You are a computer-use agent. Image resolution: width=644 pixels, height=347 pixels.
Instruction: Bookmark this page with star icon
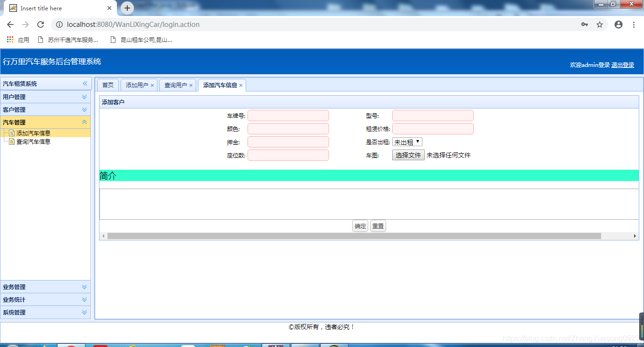[600, 25]
